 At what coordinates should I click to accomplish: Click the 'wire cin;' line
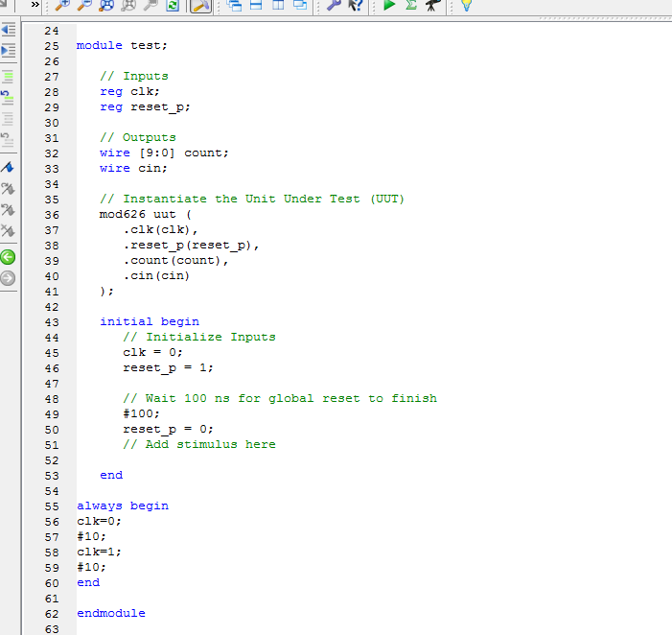tap(133, 168)
